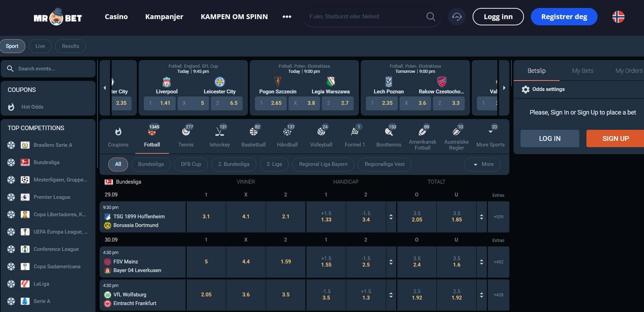This screenshot has height=312, width=644.
Task: Click the Logg inn button
Action: click(498, 17)
